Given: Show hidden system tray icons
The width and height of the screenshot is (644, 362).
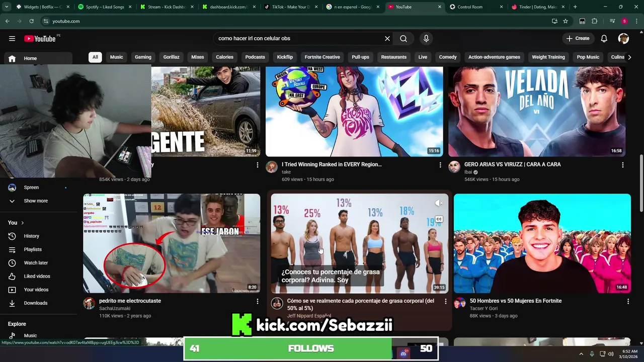Looking at the screenshot, I should (581, 354).
